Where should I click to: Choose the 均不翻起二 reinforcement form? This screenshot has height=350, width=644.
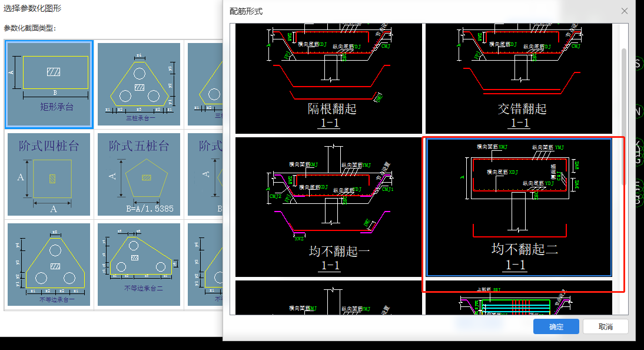point(519,207)
